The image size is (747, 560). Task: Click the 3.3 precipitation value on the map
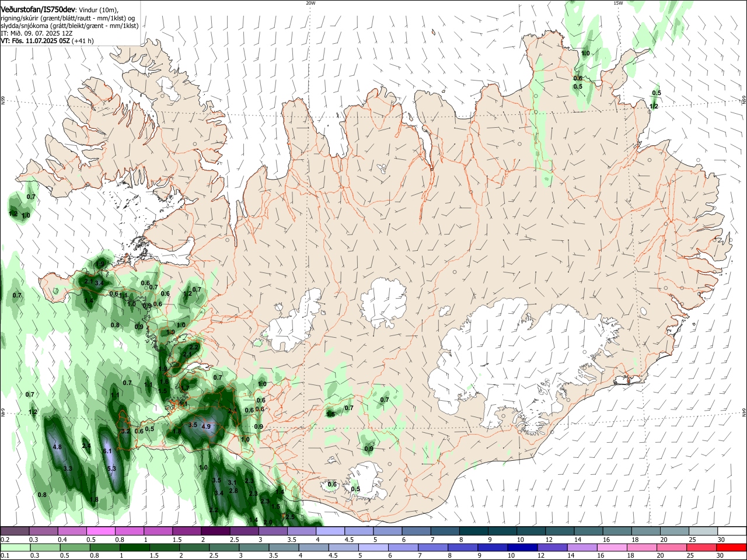[x=68, y=468]
